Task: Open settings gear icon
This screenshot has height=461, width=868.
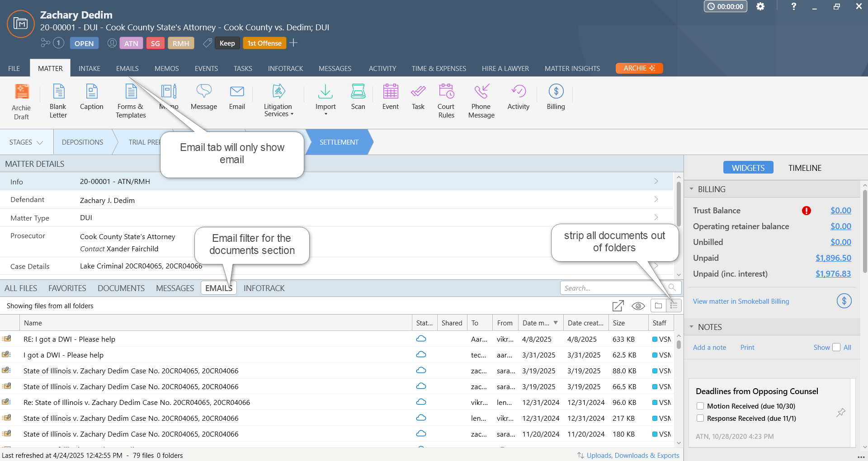Action: coord(760,6)
